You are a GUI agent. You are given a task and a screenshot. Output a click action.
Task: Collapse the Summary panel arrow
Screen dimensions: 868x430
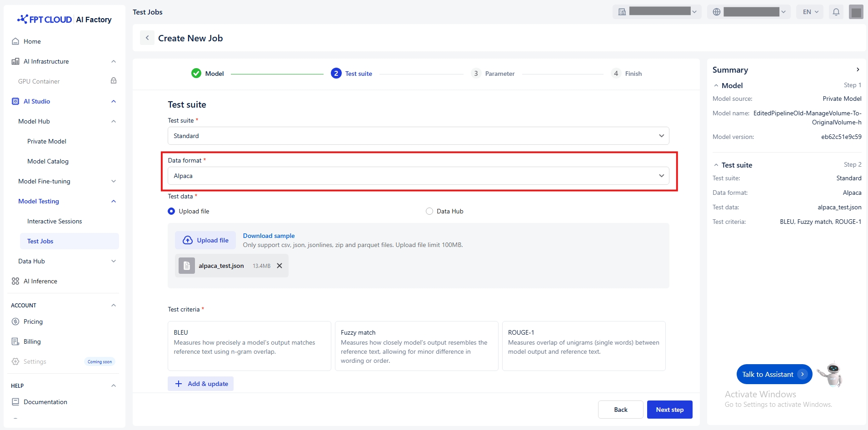pos(858,69)
